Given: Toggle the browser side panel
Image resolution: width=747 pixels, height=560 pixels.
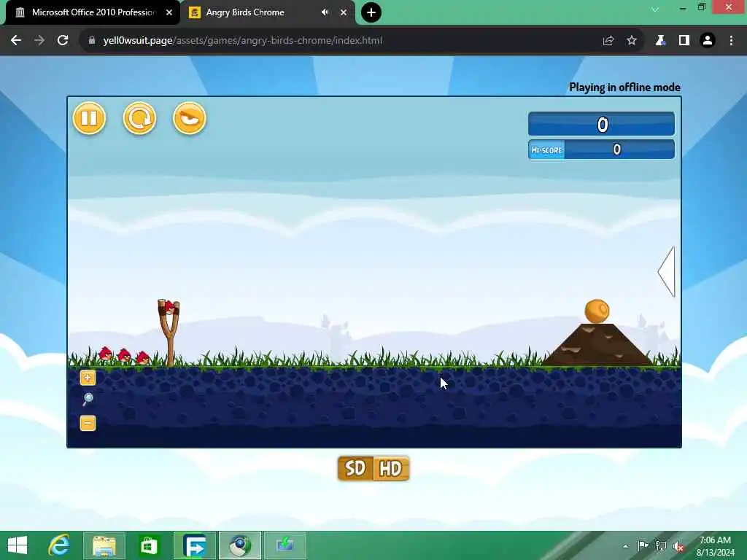Looking at the screenshot, I should (x=684, y=41).
